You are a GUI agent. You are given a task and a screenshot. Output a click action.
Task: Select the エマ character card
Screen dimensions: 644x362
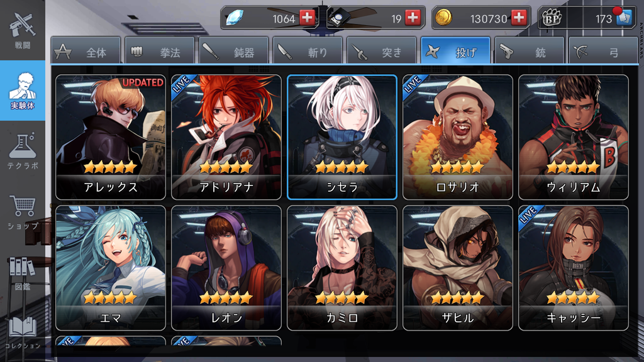click(111, 268)
